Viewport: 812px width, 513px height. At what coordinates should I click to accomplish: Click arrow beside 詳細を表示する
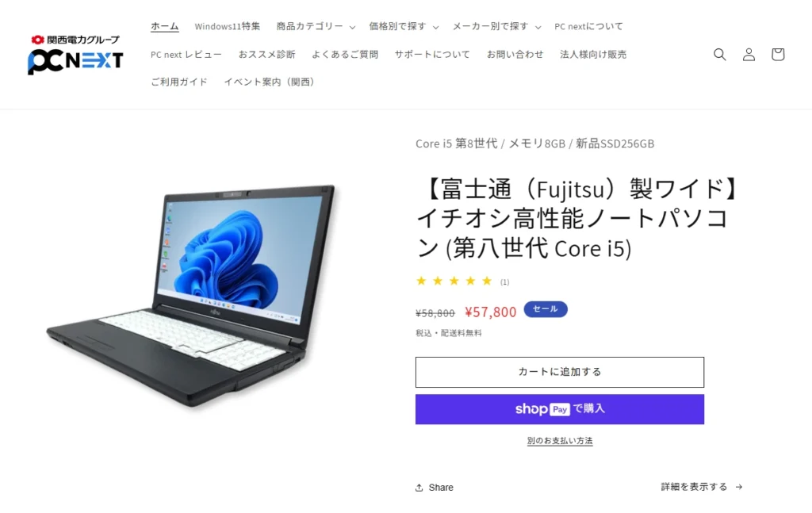[x=739, y=487]
